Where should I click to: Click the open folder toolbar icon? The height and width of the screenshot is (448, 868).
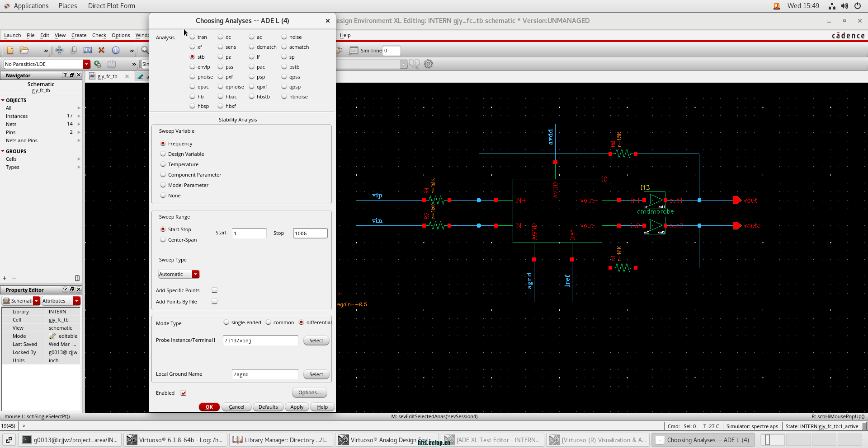pos(24,50)
